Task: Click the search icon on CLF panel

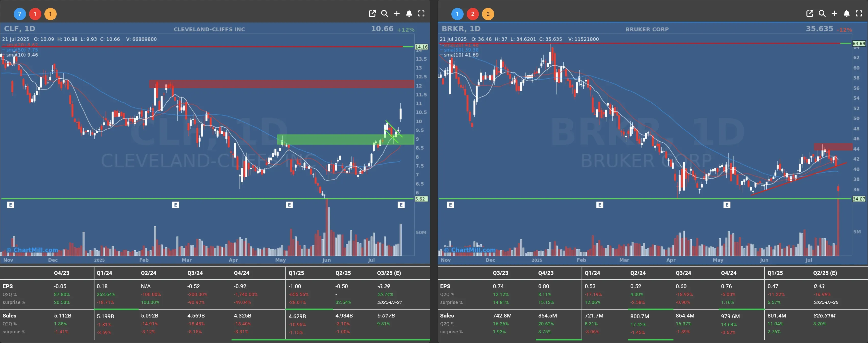Action: [x=384, y=14]
